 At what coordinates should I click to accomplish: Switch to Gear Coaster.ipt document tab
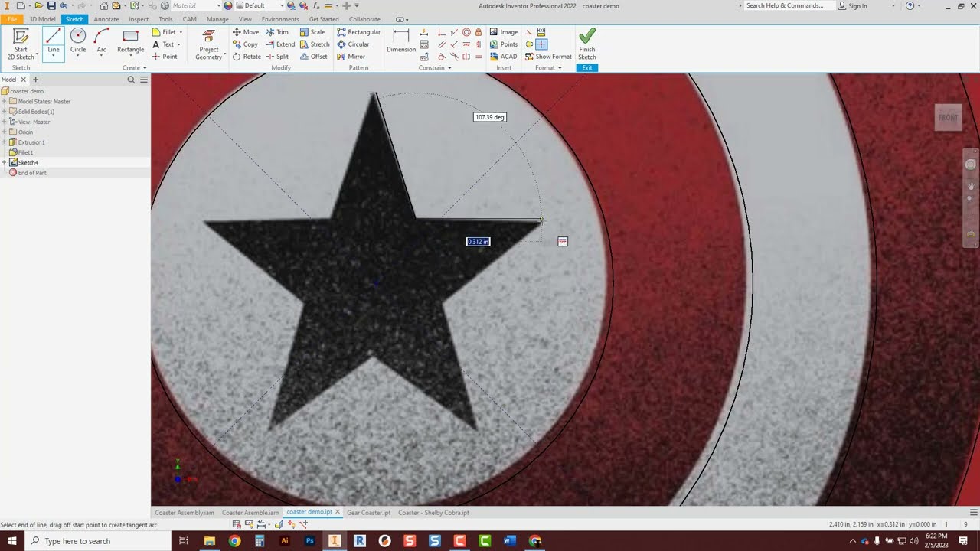pos(368,513)
